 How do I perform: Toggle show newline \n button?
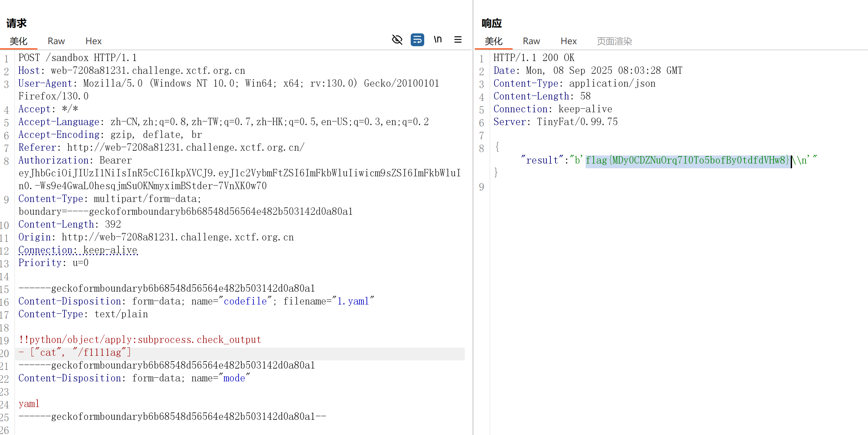tap(438, 40)
